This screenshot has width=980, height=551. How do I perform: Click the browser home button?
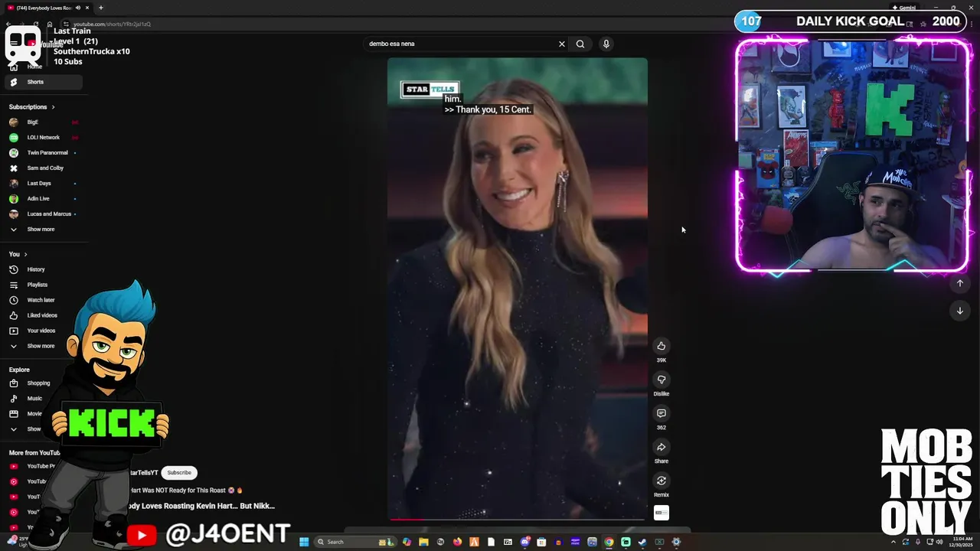(x=50, y=24)
